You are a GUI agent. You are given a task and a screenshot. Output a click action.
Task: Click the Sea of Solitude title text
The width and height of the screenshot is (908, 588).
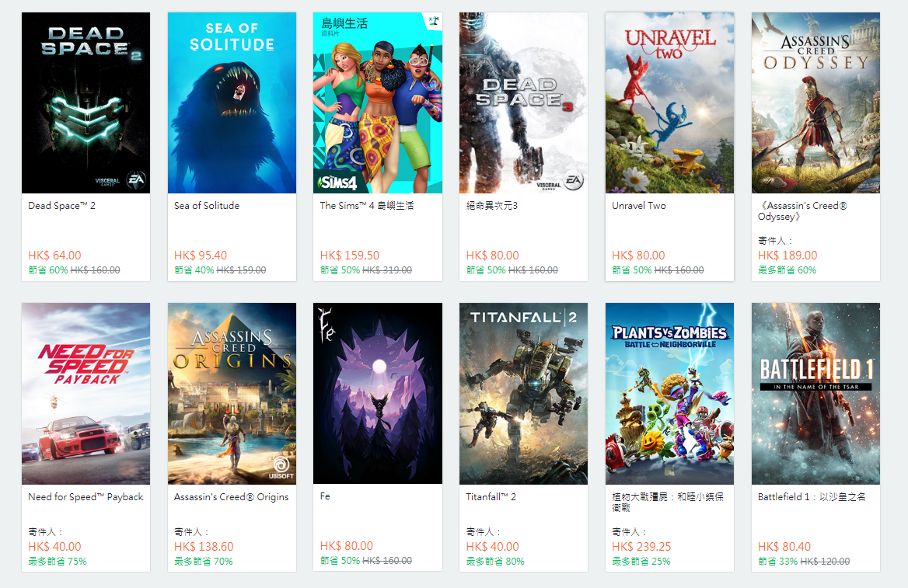[207, 206]
